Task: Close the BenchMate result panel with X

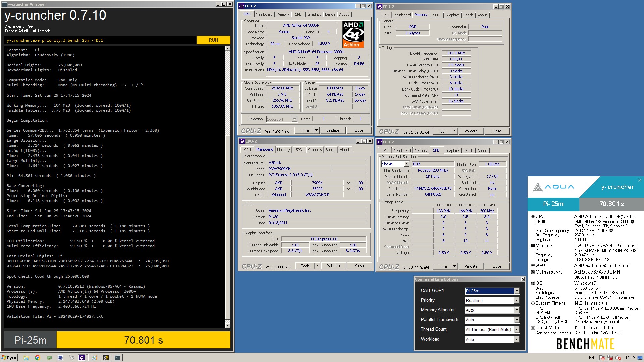Action: [640, 180]
